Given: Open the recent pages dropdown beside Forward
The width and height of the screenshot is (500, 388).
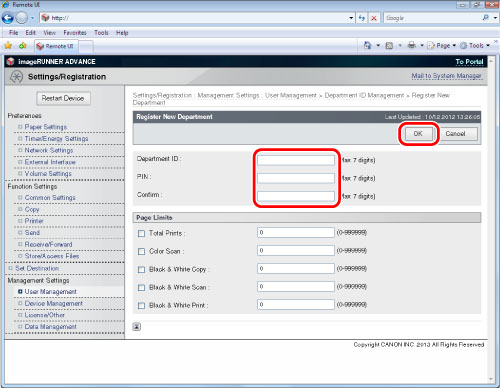Looking at the screenshot, I should (x=32, y=18).
